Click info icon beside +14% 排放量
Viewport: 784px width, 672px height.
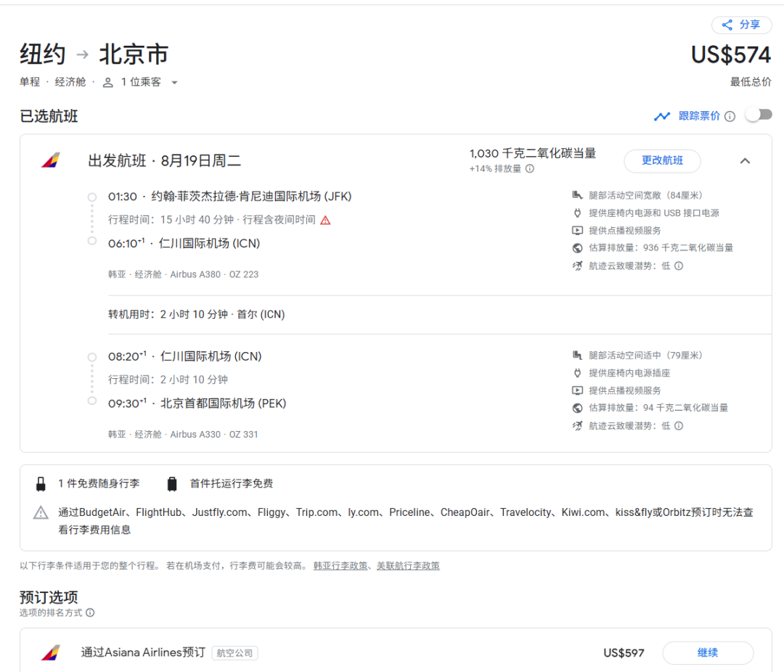530,169
